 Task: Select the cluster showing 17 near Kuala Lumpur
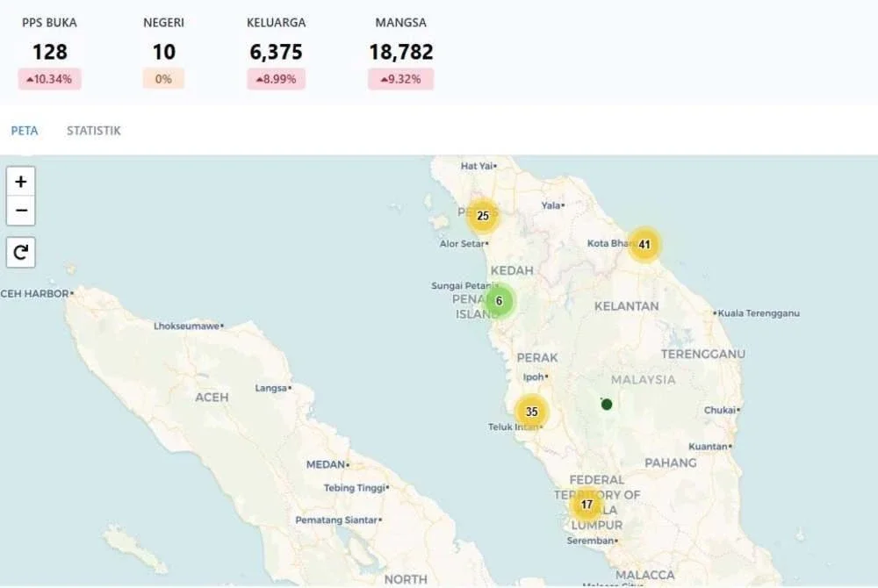coord(586,505)
